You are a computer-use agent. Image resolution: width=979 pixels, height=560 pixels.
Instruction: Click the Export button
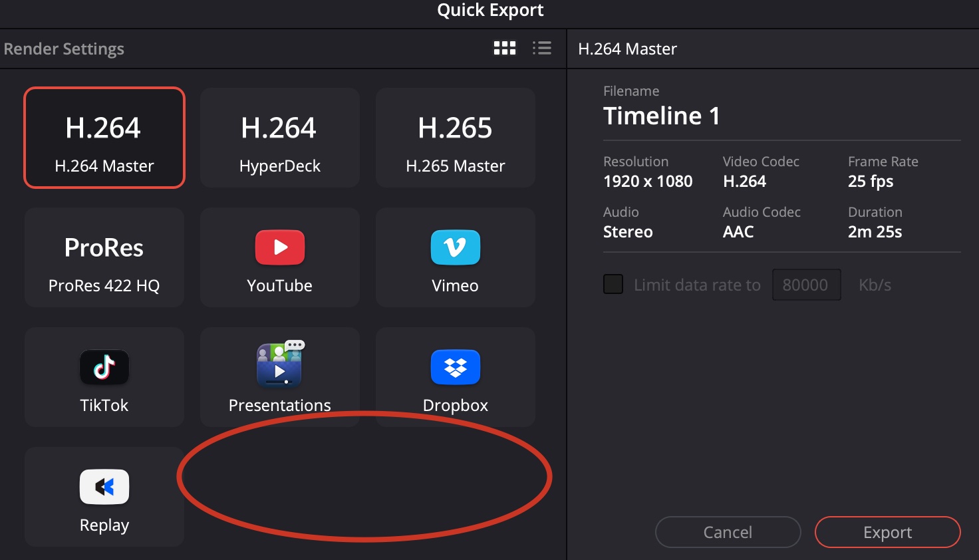click(x=888, y=532)
